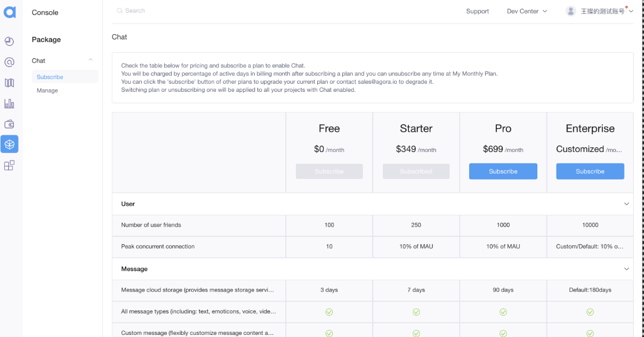This screenshot has width=644, height=337.
Task: Click Subscribe under the Pro plan
Action: click(x=503, y=171)
